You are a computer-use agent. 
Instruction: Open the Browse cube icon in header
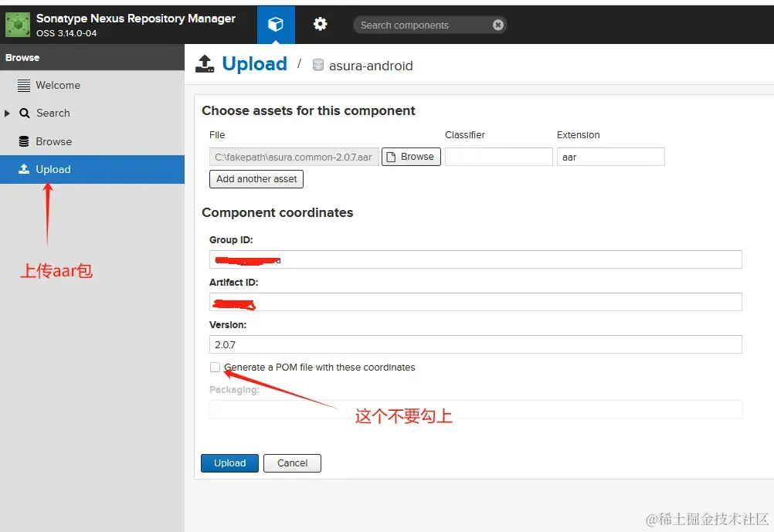coord(276,24)
